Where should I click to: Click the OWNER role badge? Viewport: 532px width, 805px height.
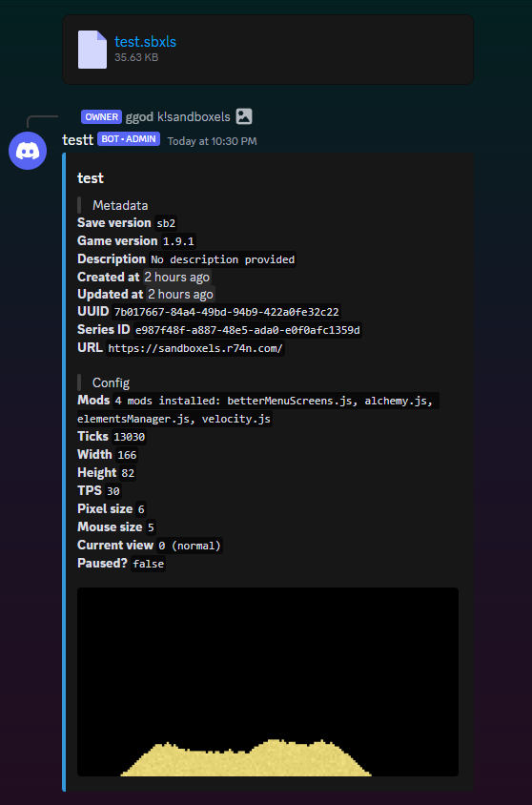pyautogui.click(x=102, y=117)
